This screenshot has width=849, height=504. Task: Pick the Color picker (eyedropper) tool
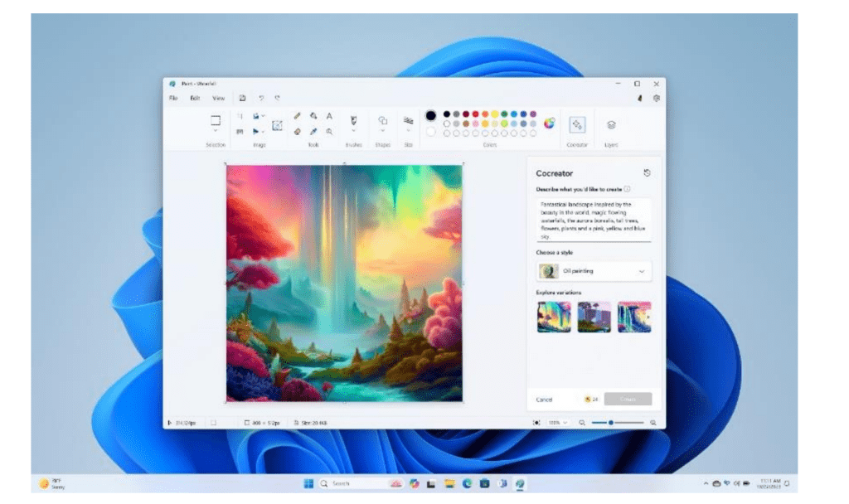point(313,131)
